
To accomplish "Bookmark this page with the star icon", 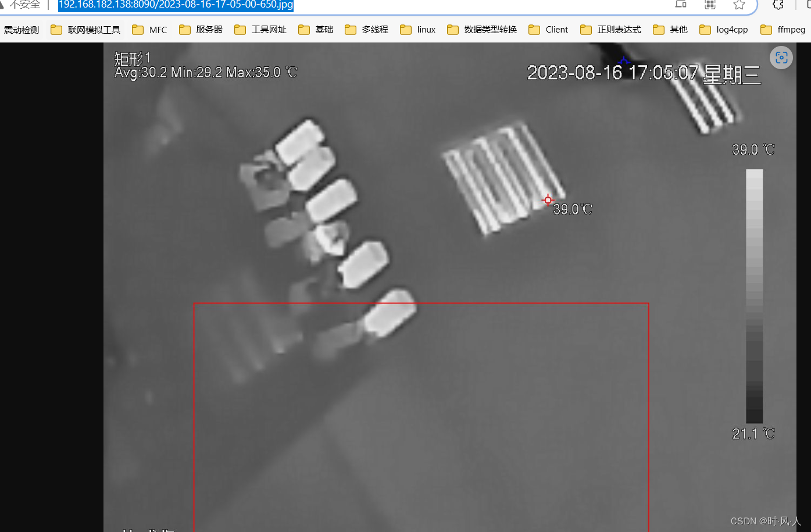I will coord(739,5).
